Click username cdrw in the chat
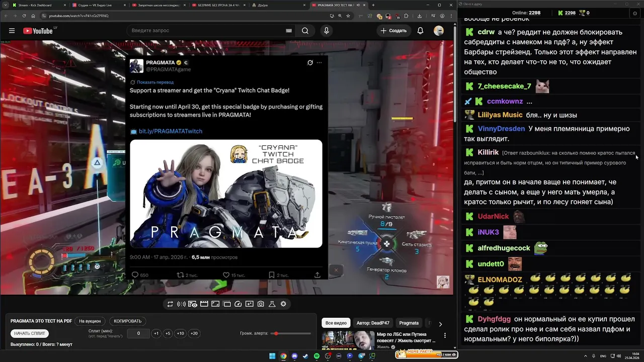644x362 pixels. (x=486, y=32)
